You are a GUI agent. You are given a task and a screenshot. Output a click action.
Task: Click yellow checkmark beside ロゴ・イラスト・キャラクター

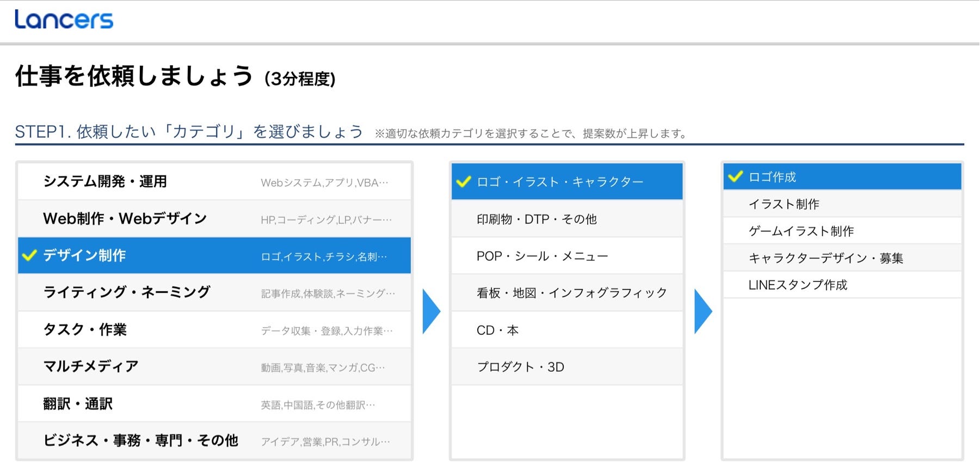[463, 181]
